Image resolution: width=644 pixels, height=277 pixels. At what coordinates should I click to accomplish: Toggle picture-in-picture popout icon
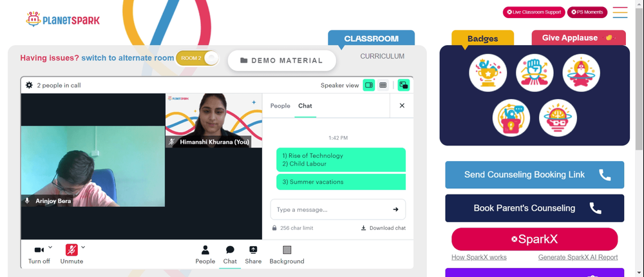coord(404,85)
